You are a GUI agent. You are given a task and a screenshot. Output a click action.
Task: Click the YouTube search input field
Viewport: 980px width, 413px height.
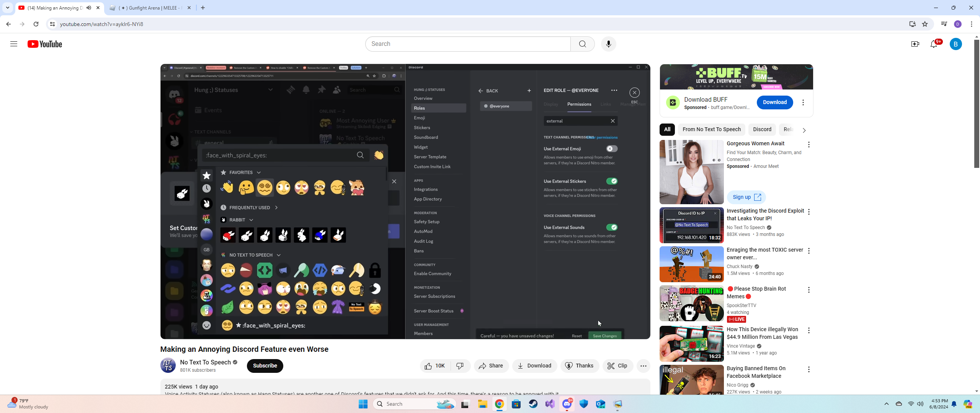tap(468, 44)
